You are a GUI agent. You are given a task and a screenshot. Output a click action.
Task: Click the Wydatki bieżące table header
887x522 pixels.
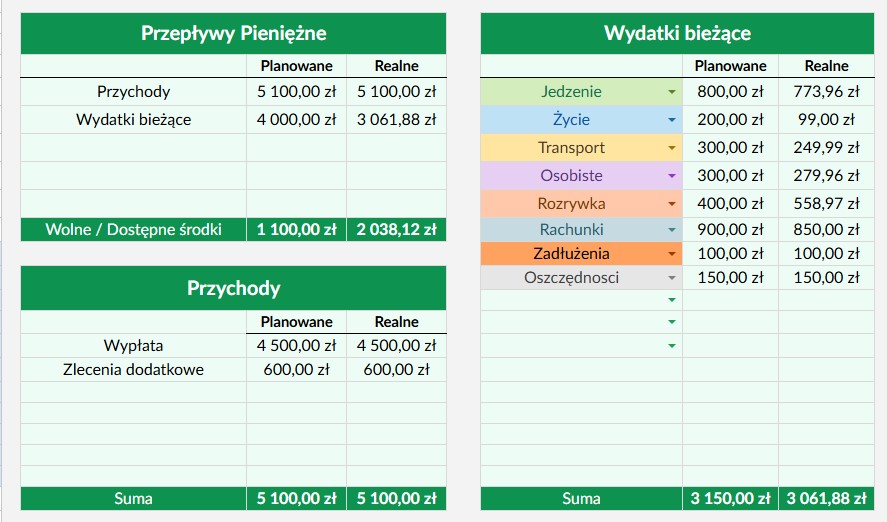tap(677, 34)
